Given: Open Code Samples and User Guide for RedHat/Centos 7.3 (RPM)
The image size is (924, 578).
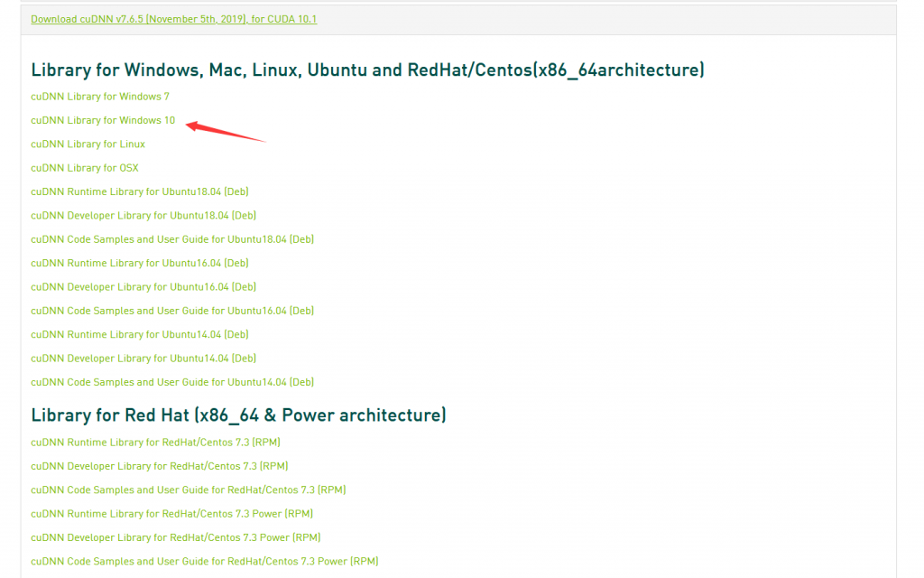Looking at the screenshot, I should click(188, 489).
